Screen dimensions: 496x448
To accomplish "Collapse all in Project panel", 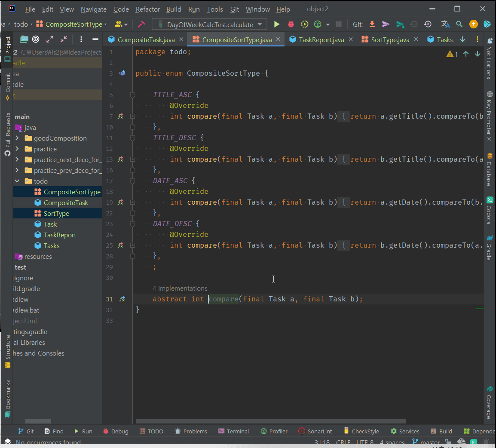I will (64, 40).
